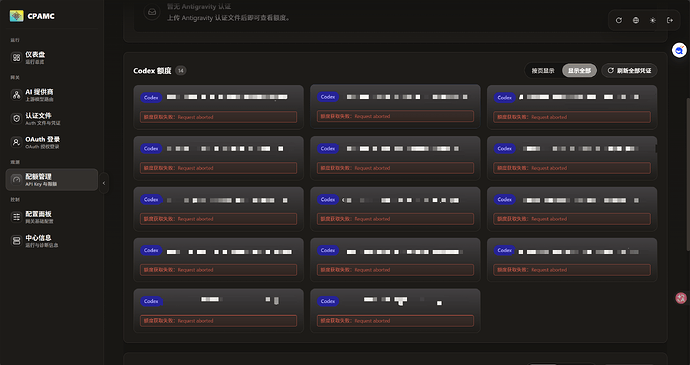
Task: Click 刷新全部凭证 button
Action: point(629,70)
